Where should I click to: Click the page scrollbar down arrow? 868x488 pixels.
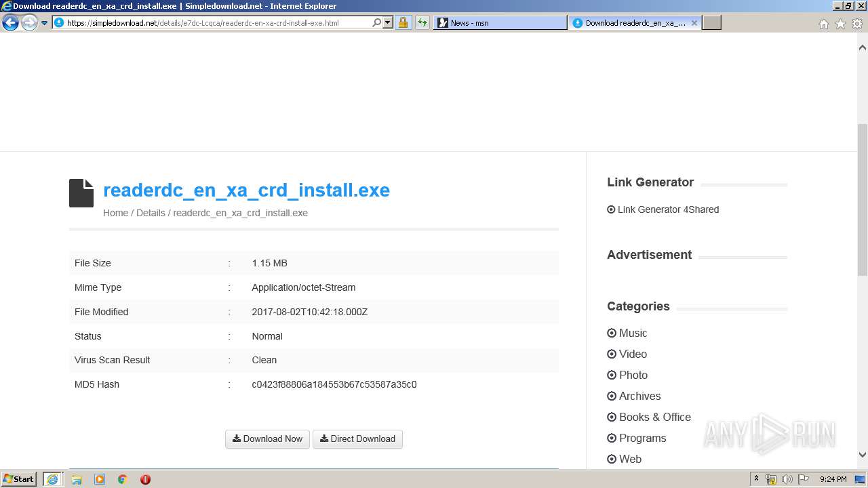tap(863, 455)
